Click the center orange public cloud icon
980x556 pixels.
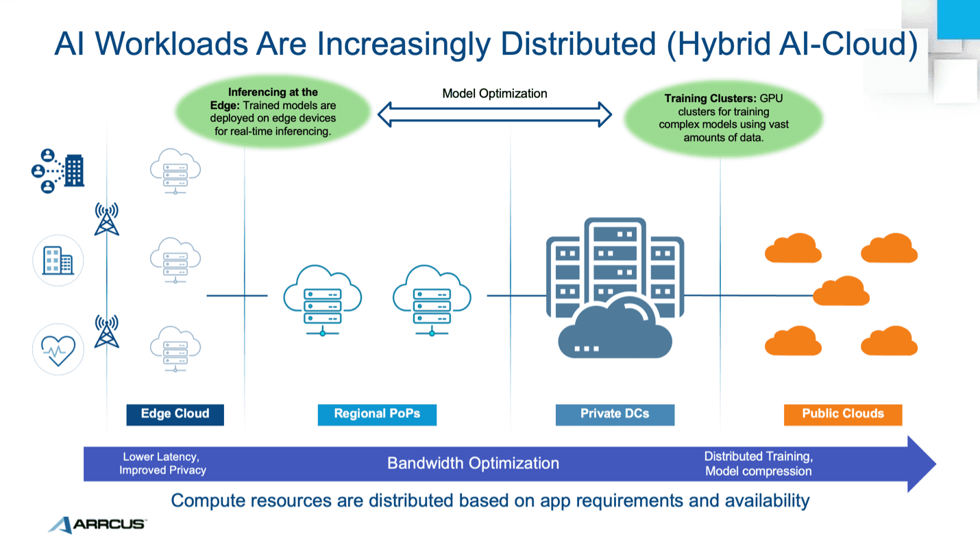tap(841, 292)
